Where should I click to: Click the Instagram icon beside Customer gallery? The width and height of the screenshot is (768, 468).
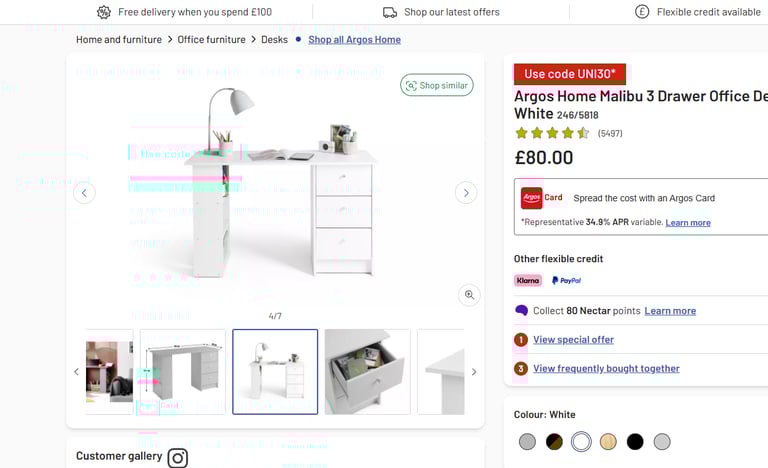pos(178,458)
